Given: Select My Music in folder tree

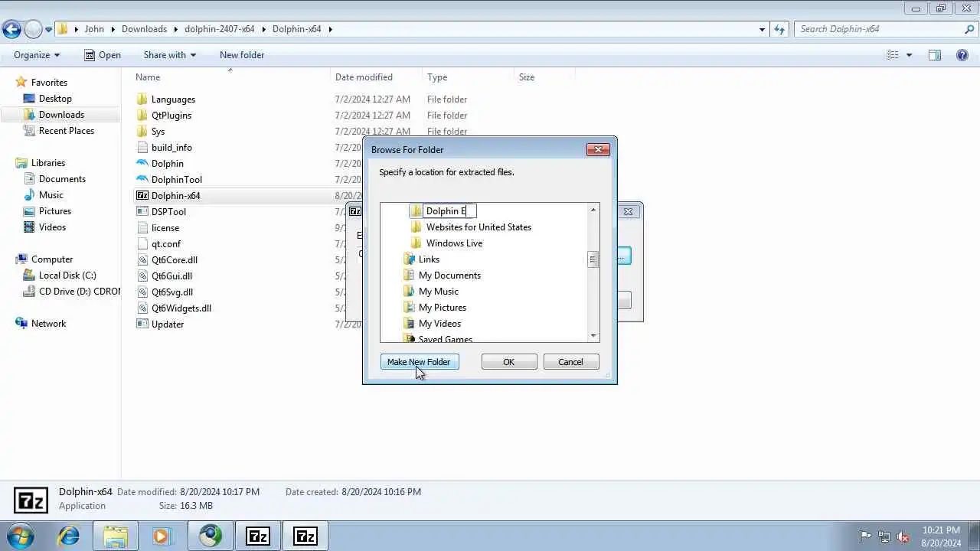Looking at the screenshot, I should pyautogui.click(x=439, y=292).
